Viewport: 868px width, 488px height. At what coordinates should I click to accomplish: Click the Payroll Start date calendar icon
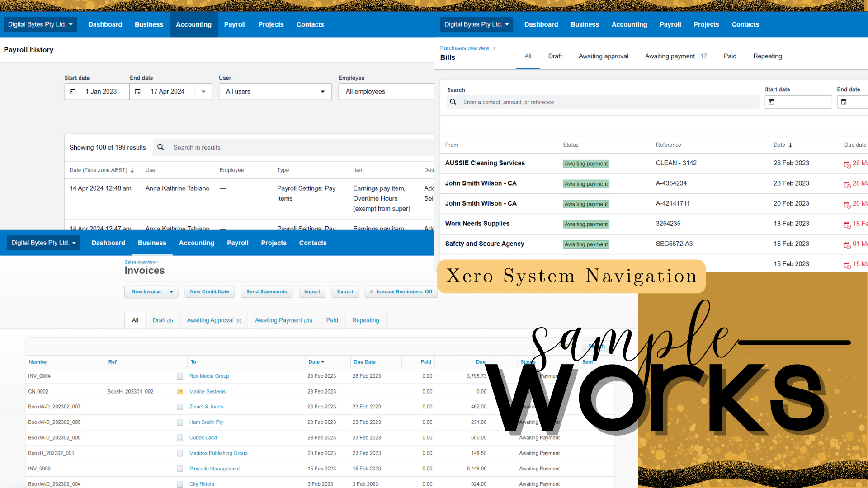pyautogui.click(x=73, y=92)
